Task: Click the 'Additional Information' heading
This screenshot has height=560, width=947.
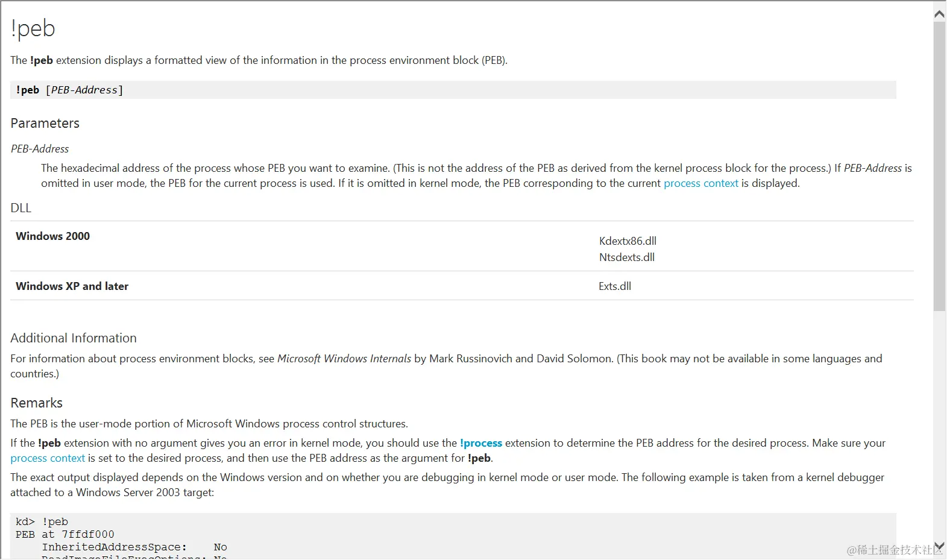Action: tap(74, 338)
